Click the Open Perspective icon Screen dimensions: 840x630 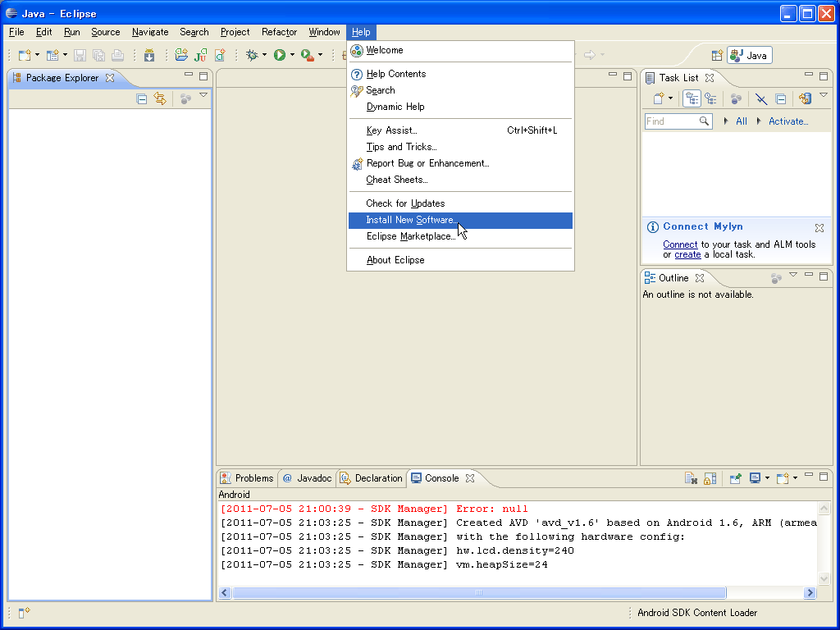pyautogui.click(x=717, y=55)
